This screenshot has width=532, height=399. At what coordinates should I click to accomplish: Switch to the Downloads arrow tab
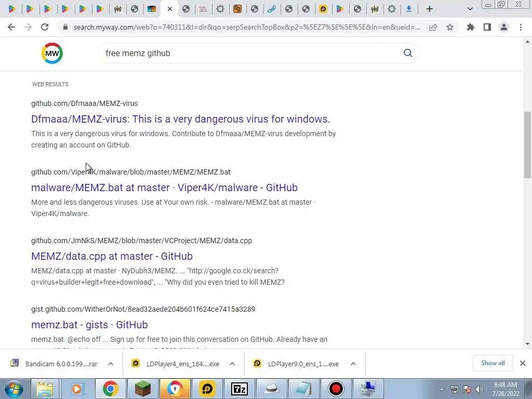tap(409, 9)
